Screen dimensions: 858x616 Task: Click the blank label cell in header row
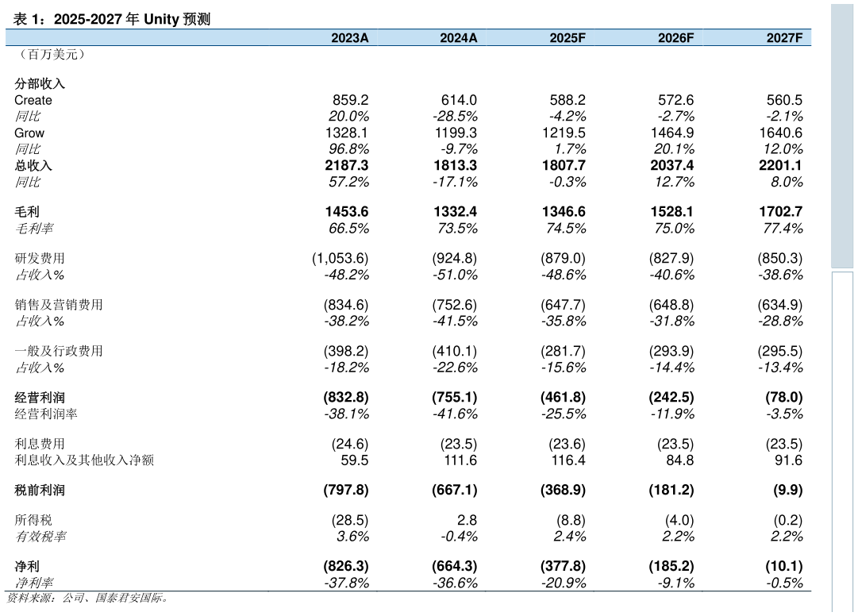pos(159,38)
